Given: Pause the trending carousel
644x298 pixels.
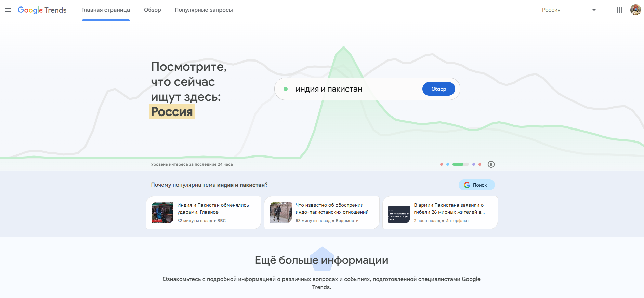Looking at the screenshot, I should click(x=491, y=164).
